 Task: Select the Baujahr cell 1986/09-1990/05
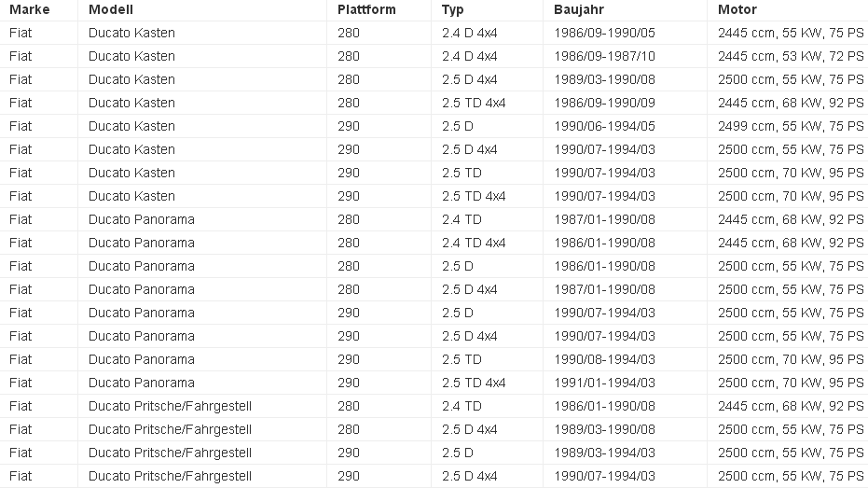pos(604,33)
